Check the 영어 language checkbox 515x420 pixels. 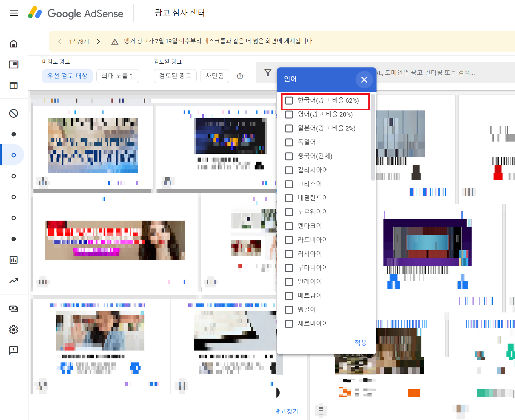point(289,115)
